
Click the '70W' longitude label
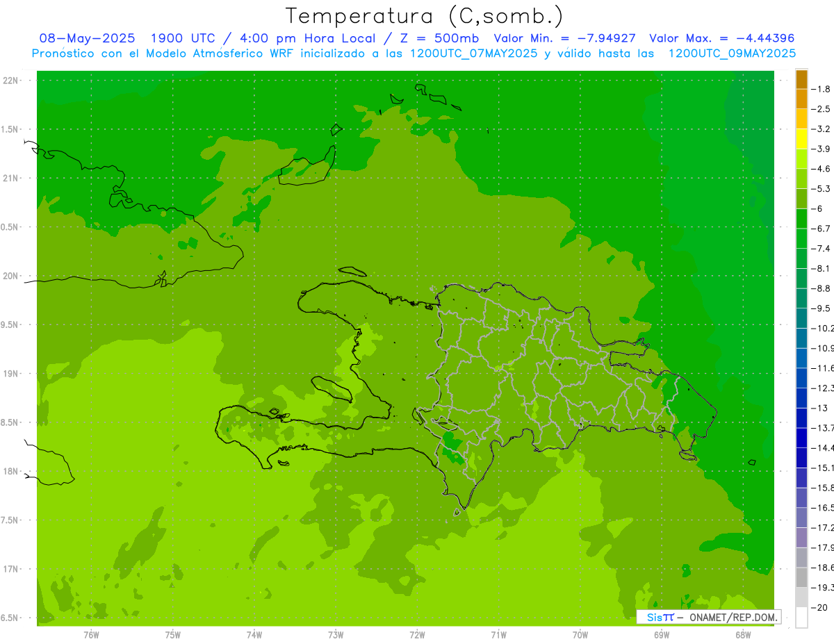580,634
